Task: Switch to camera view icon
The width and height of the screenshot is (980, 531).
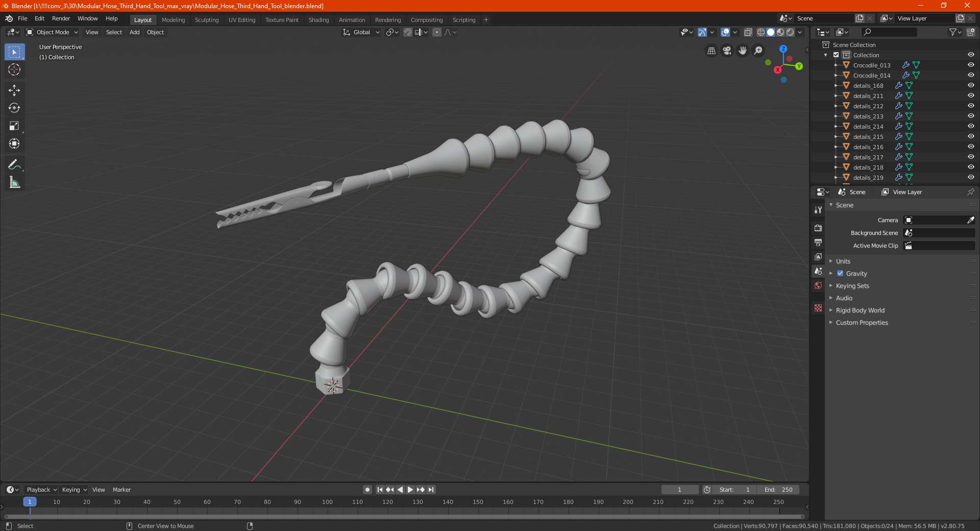Action: coord(727,51)
